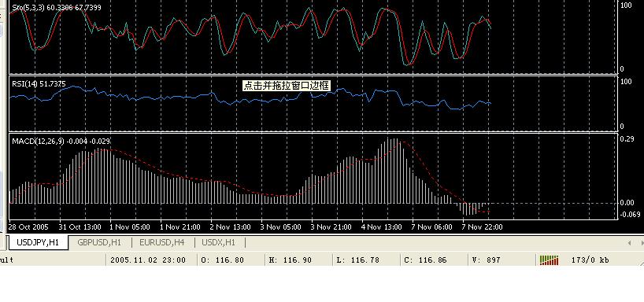Click the 7 Nov 06:00 time label
Viewport: 644px width, 302px height.
point(431,227)
